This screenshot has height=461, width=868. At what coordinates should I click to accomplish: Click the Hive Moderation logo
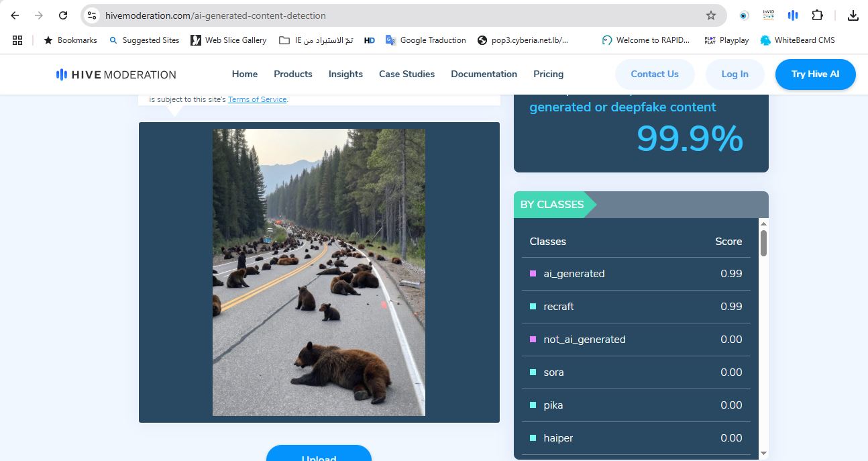116,74
